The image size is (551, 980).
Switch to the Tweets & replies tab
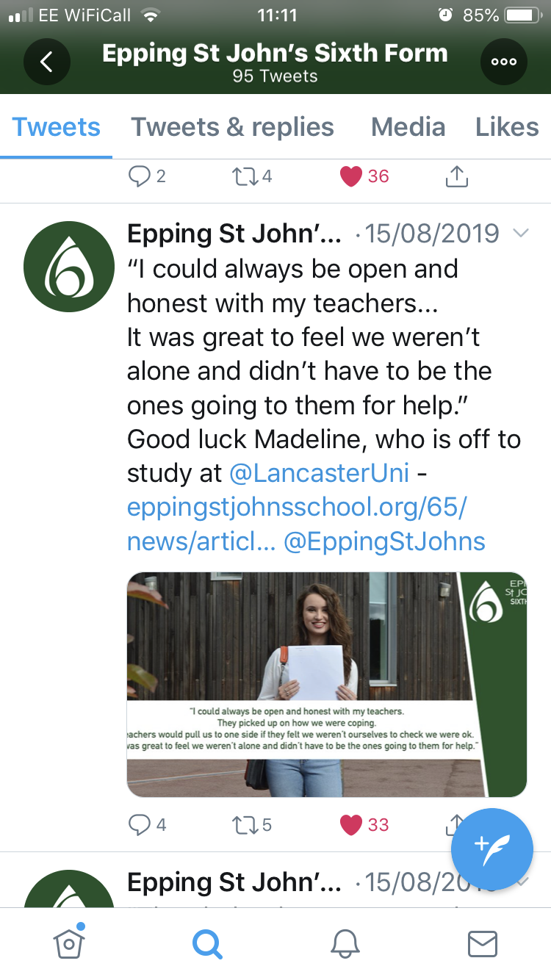(232, 127)
